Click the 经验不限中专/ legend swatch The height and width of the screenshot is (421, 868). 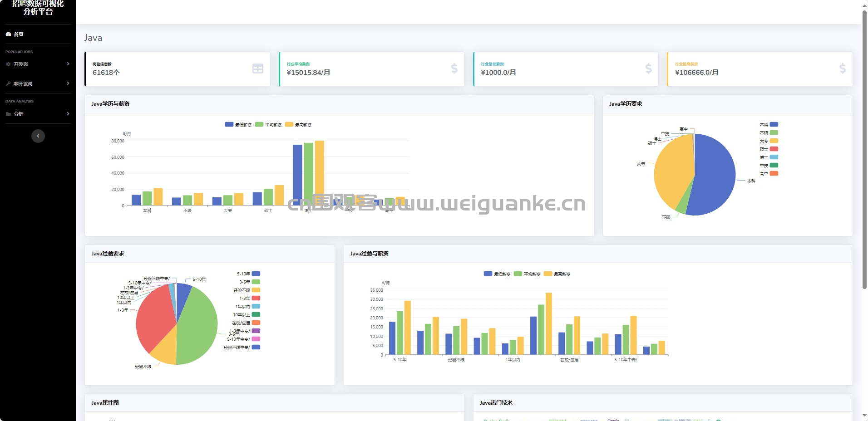point(256,347)
